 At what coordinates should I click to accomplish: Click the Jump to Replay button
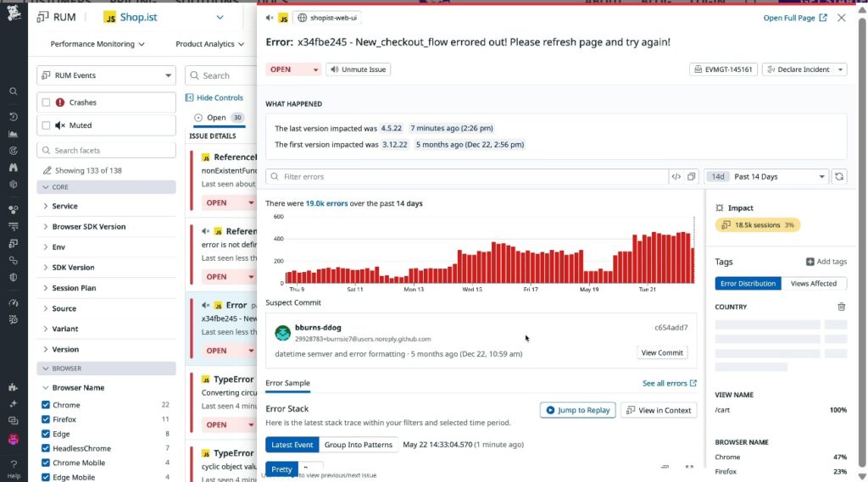(x=577, y=410)
